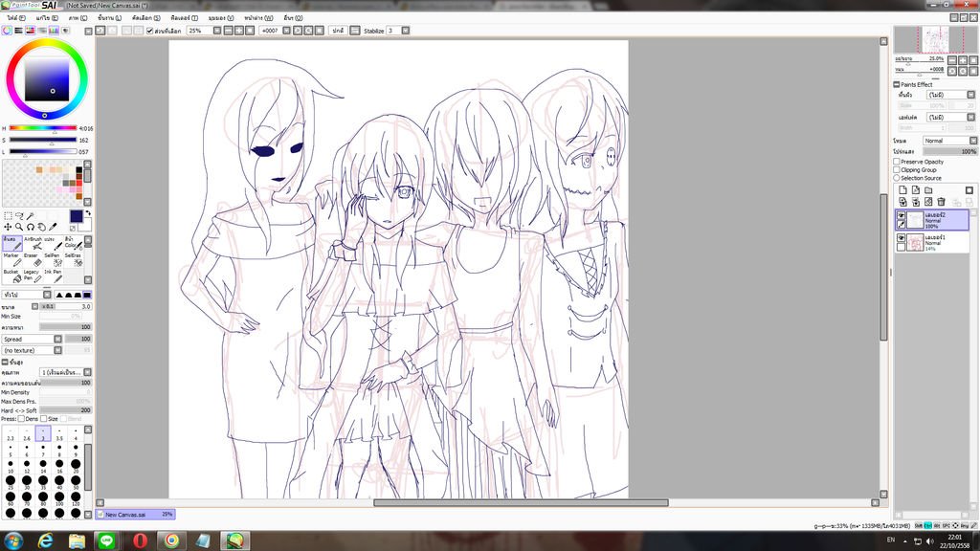Viewport: 980px width, 551px height.
Task: Open the Spread brush shape dropdown
Action: [x=32, y=340]
